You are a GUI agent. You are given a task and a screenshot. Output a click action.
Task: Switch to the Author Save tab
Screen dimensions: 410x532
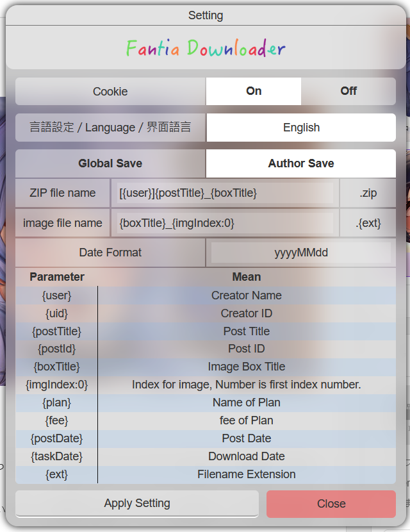click(x=301, y=163)
